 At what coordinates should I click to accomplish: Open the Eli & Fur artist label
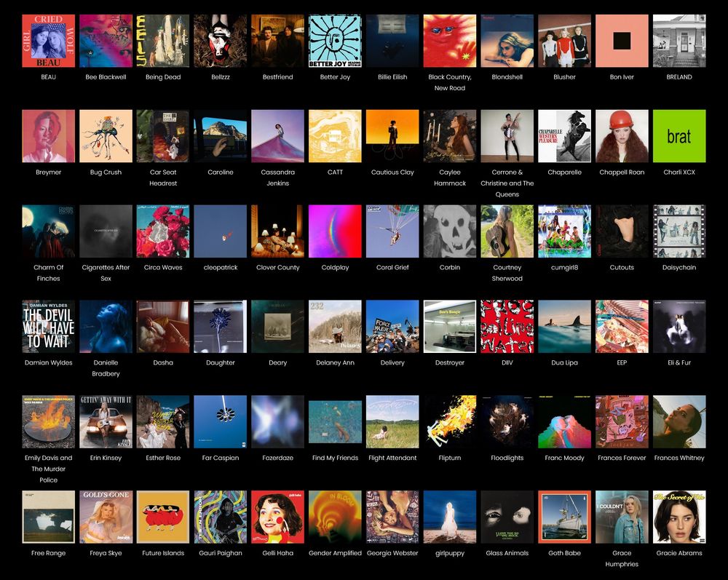(x=679, y=362)
